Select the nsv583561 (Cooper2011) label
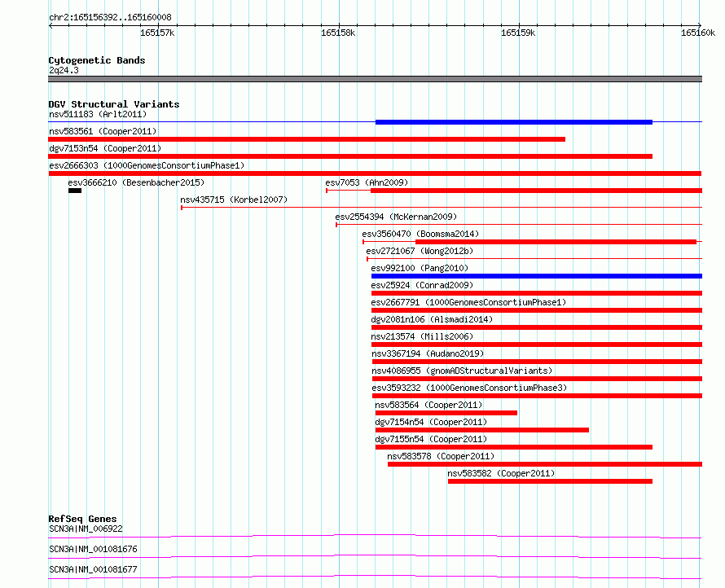This screenshot has width=725, height=588. (x=103, y=131)
